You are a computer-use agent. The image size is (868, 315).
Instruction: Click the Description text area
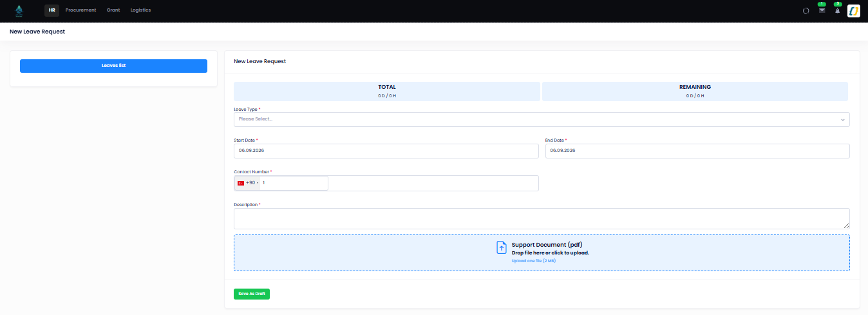click(542, 218)
